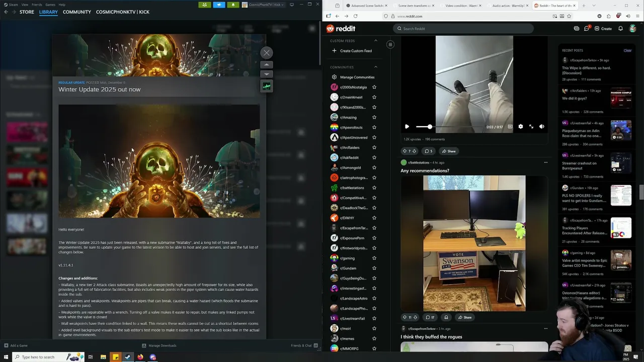Open the Reddit Create post menu

tap(603, 29)
